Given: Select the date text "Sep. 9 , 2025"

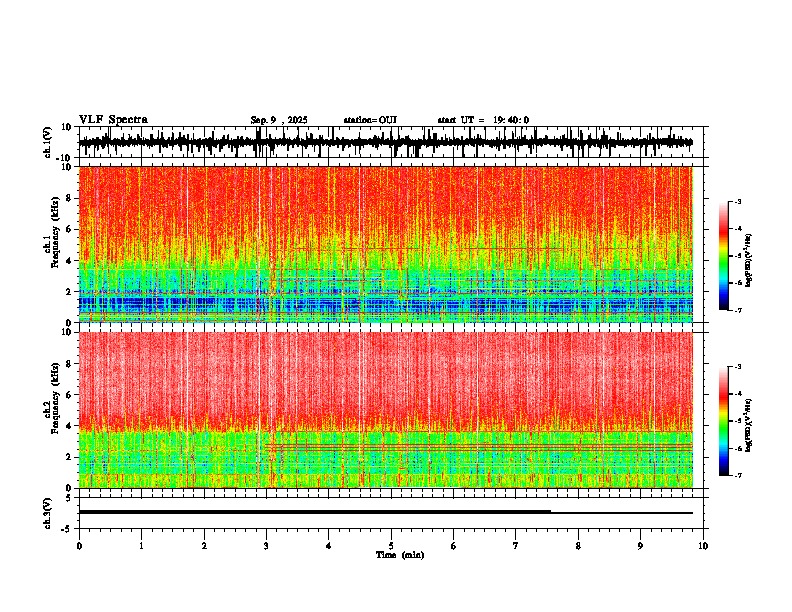Looking at the screenshot, I should (x=279, y=120).
